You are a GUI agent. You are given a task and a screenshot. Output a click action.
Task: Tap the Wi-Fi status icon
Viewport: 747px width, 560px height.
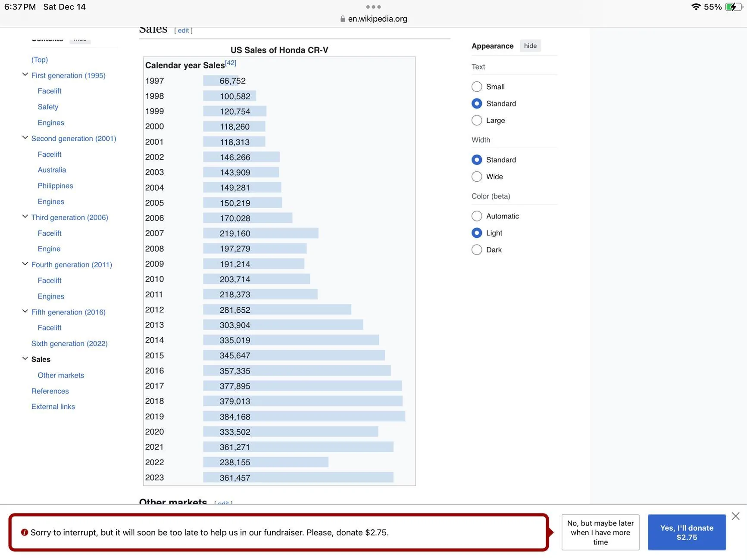pos(696,7)
